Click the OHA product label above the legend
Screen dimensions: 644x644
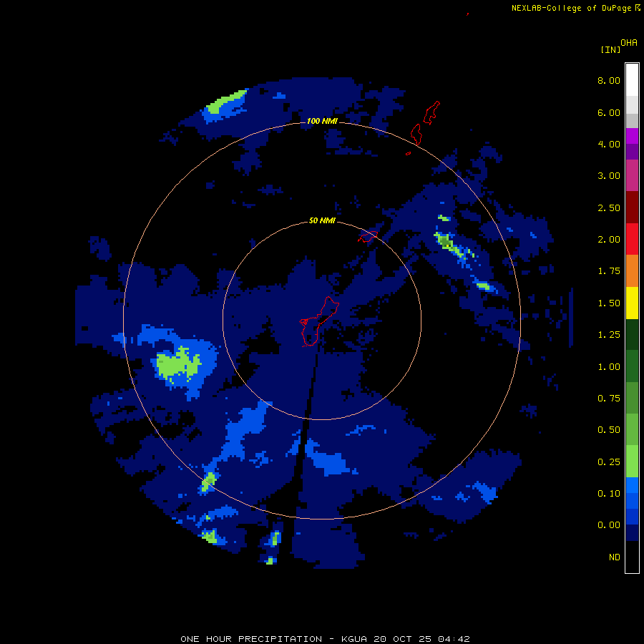[x=628, y=42]
